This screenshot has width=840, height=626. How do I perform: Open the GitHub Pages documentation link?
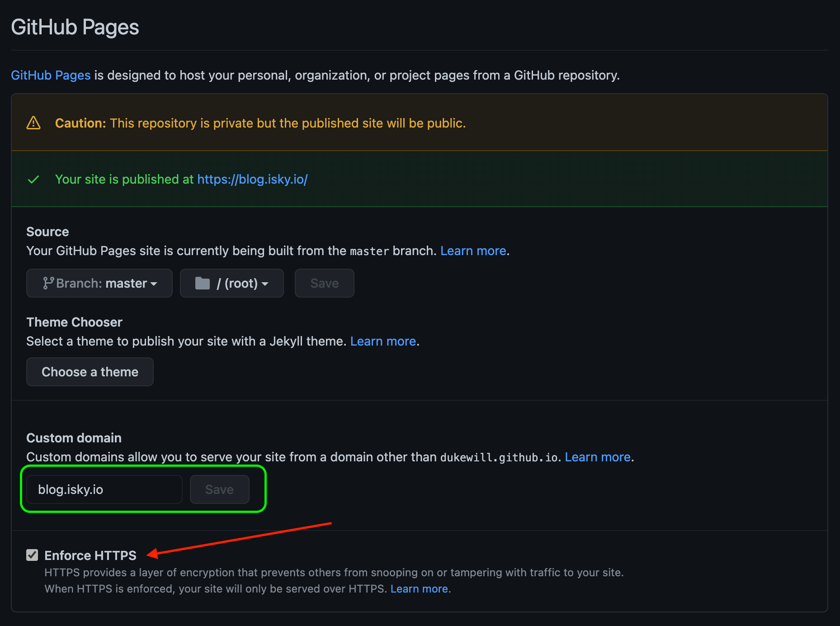click(51, 75)
